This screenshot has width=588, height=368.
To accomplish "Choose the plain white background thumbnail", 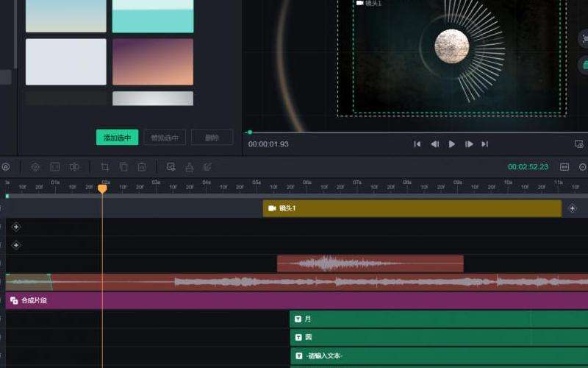I will pyautogui.click(x=66, y=62).
